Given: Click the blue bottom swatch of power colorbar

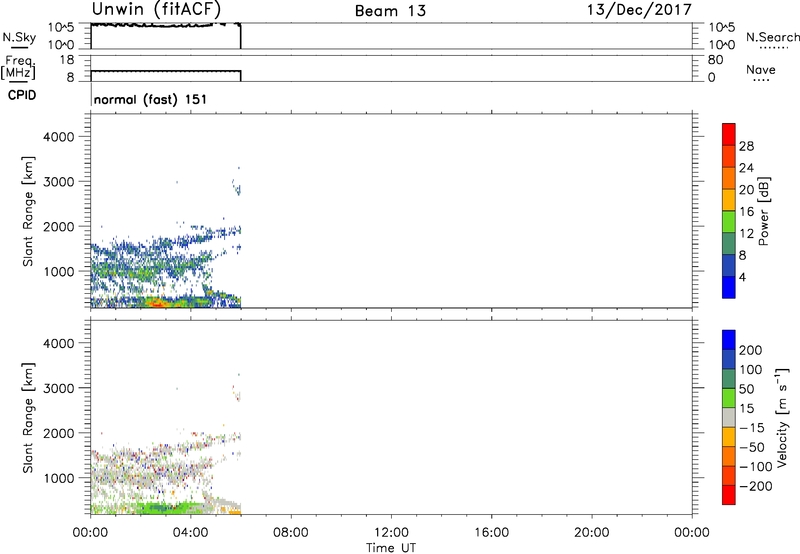Looking at the screenshot, I should point(729,287).
